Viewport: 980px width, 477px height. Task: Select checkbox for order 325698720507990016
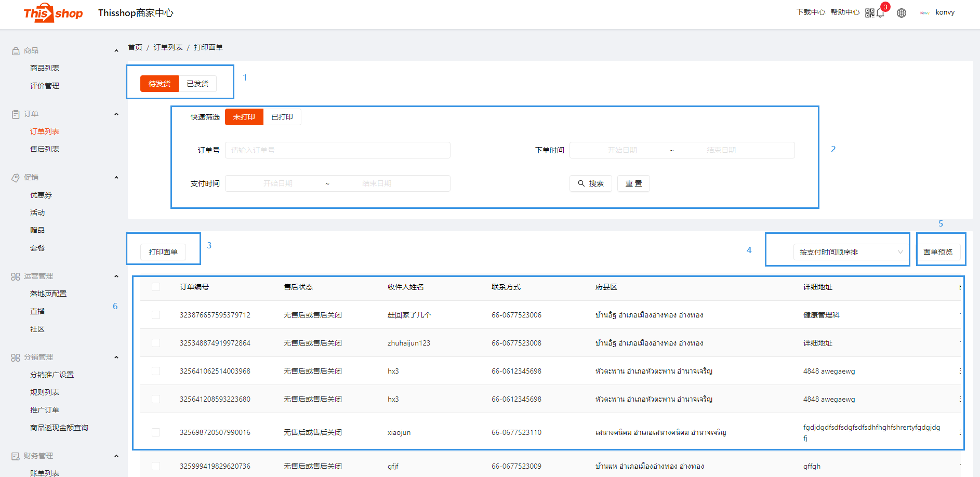click(x=156, y=432)
